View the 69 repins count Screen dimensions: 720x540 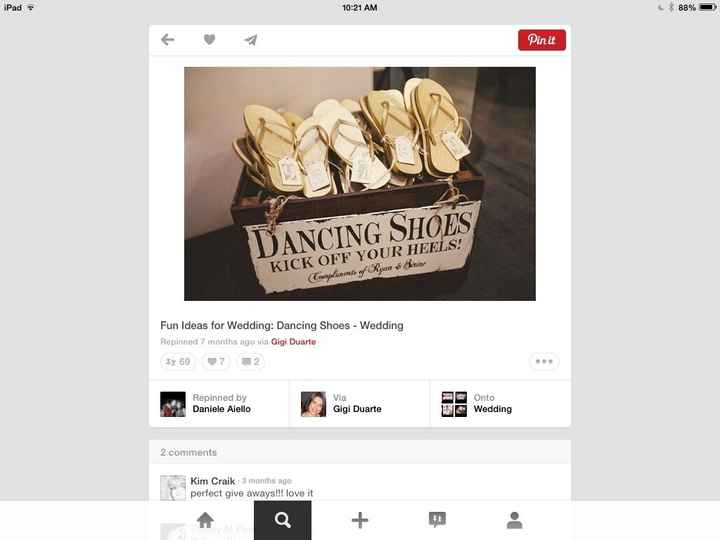[178, 362]
